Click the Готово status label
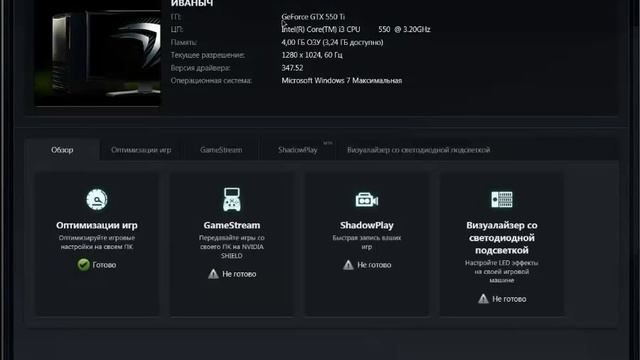640x360 pixels. pyautogui.click(x=104, y=265)
